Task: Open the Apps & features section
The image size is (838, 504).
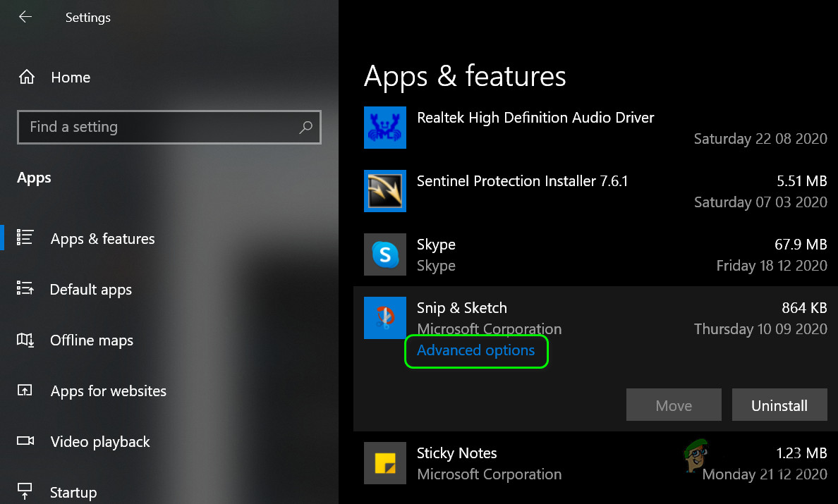Action: pyautogui.click(x=102, y=239)
